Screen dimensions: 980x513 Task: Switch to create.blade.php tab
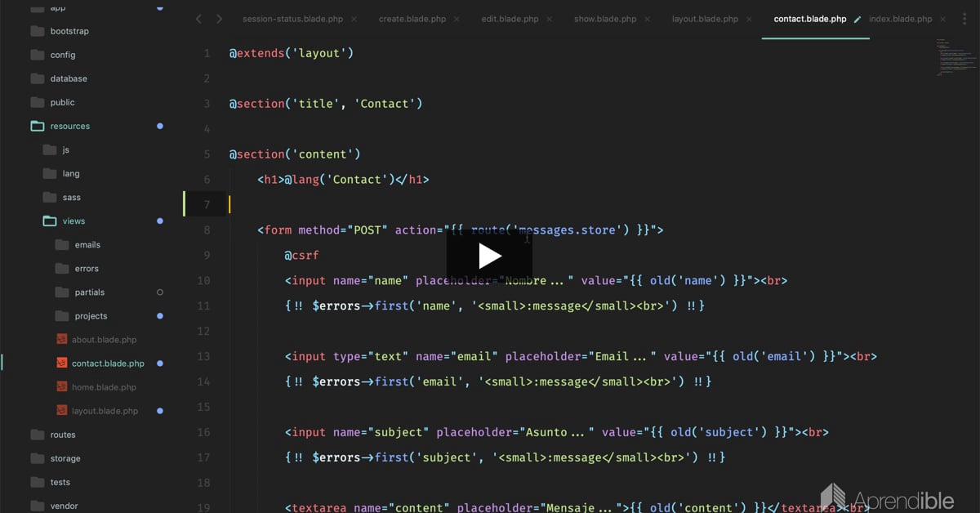(x=412, y=19)
